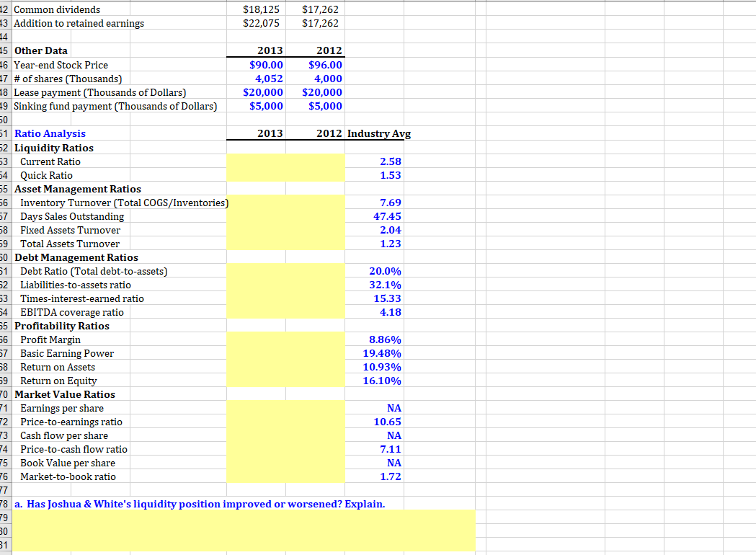Select the 'Addition to retained earnings' label
Viewport: 756px width, 555px height.
[x=79, y=23]
